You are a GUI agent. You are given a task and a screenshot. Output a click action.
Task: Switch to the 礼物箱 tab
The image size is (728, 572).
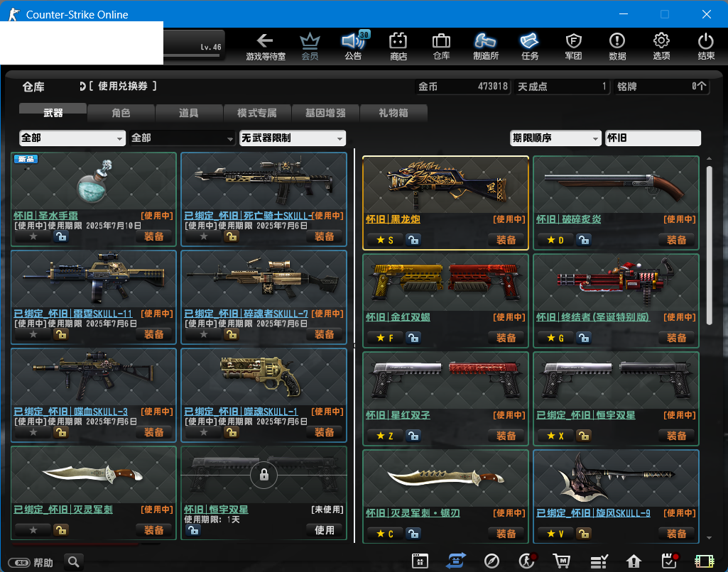[x=393, y=113]
